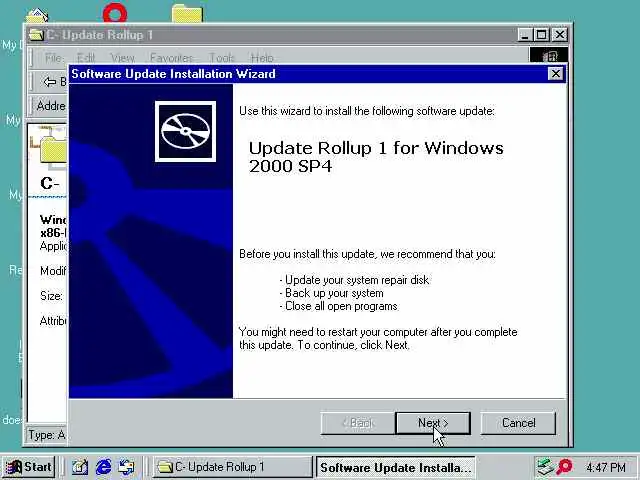
Task: Click the Explorer status bar Type field
Action: 46,435
